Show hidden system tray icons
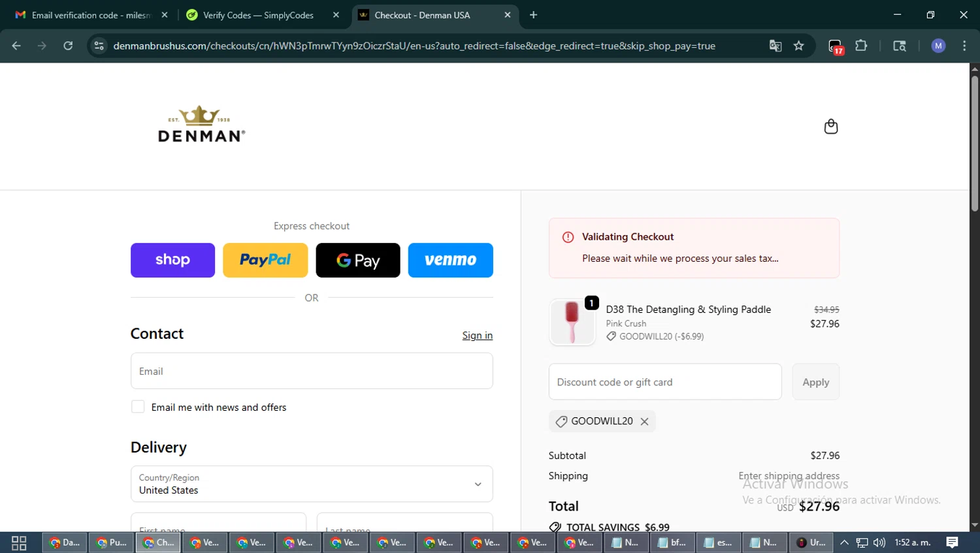980x553 pixels. [845, 543]
